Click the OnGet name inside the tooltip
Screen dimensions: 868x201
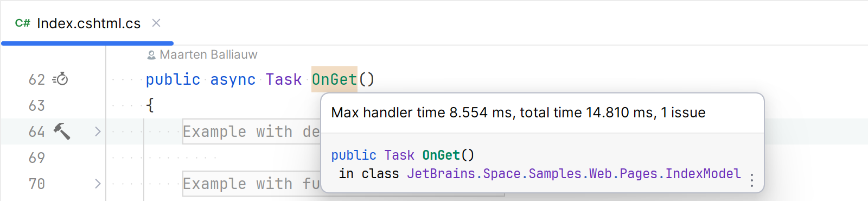point(441,155)
